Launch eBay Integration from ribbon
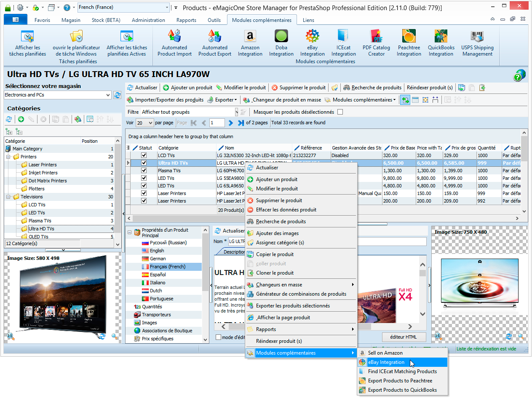 click(x=312, y=43)
